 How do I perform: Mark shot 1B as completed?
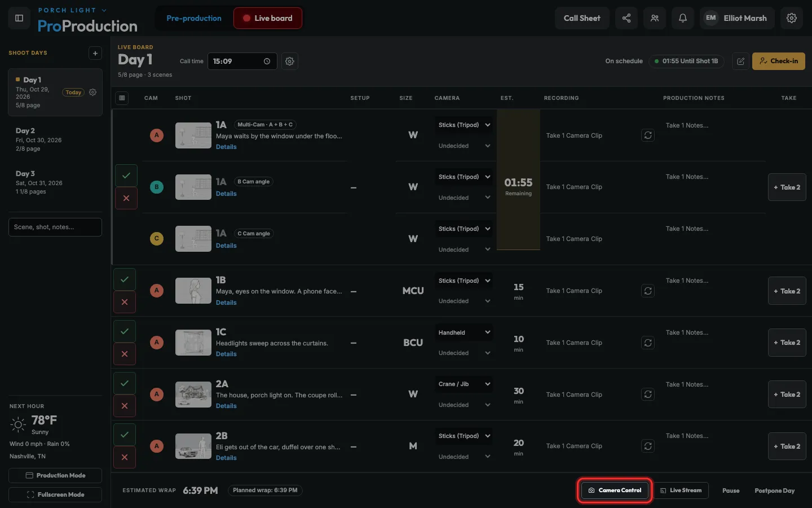tap(125, 279)
